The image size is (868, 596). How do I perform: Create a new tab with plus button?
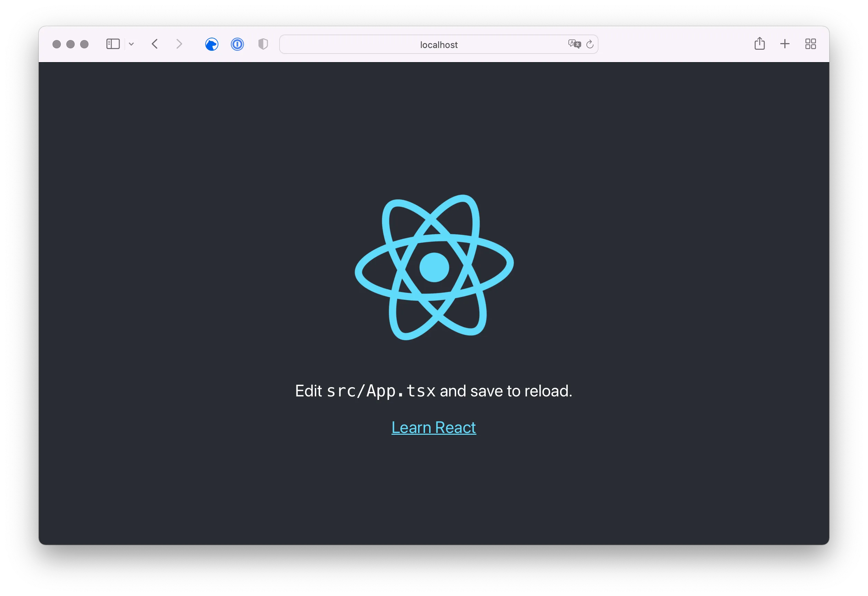click(x=785, y=44)
